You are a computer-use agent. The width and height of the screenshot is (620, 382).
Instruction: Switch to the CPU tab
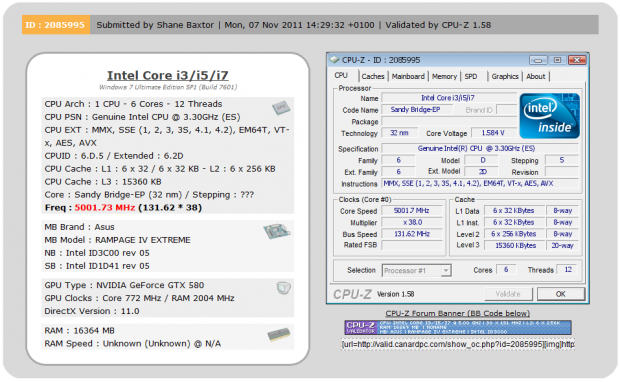coord(341,76)
